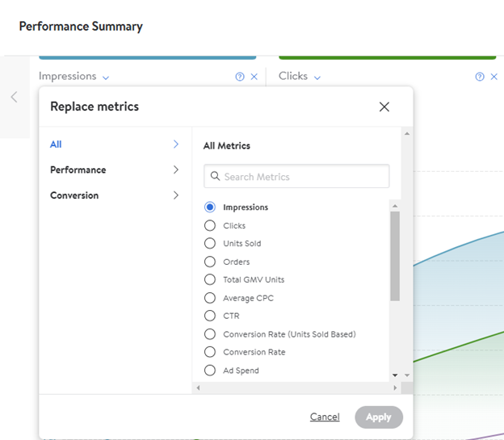The image size is (504, 440).
Task: Select the Clicks radio button
Action: (210, 226)
